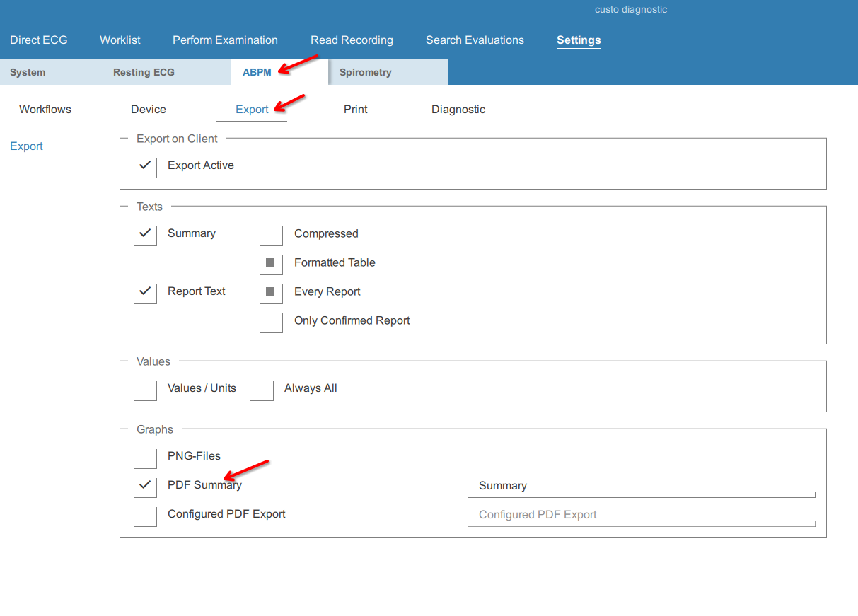Screen dimensions: 858x616
Task: Enable the Compressed text option
Action: pyautogui.click(x=271, y=236)
